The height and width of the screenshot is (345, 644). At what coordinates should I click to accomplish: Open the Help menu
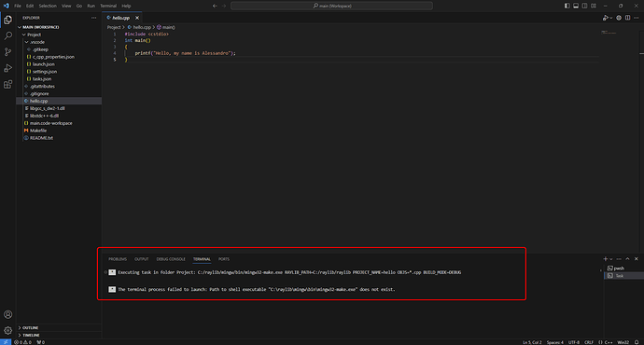click(126, 6)
